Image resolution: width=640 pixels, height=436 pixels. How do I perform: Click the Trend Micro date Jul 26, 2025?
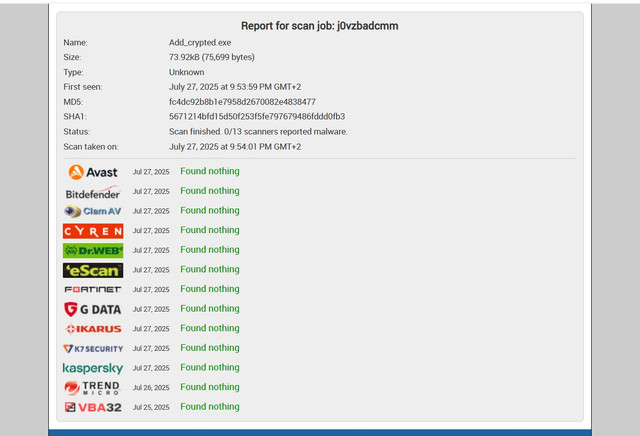click(x=151, y=387)
